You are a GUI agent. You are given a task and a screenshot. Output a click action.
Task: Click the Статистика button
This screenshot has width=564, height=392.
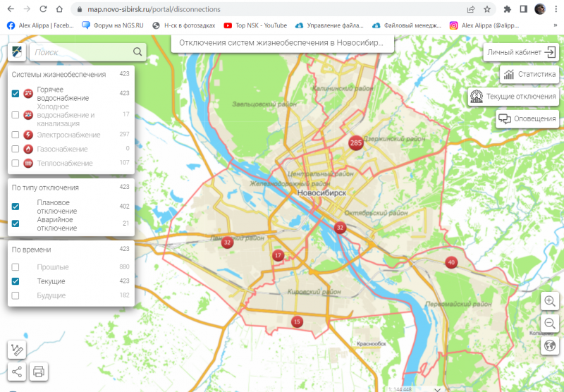529,74
